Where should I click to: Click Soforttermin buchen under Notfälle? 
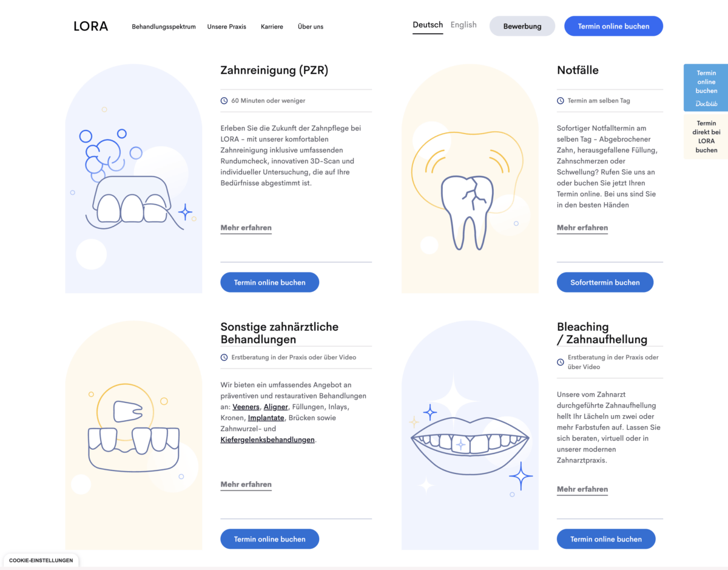[605, 282]
